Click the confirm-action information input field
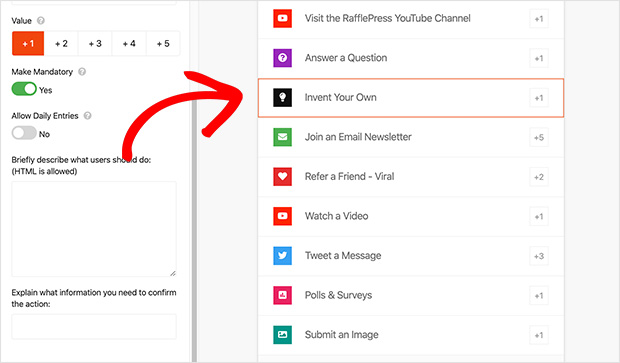Image resolution: width=620 pixels, height=363 pixels. (x=94, y=327)
